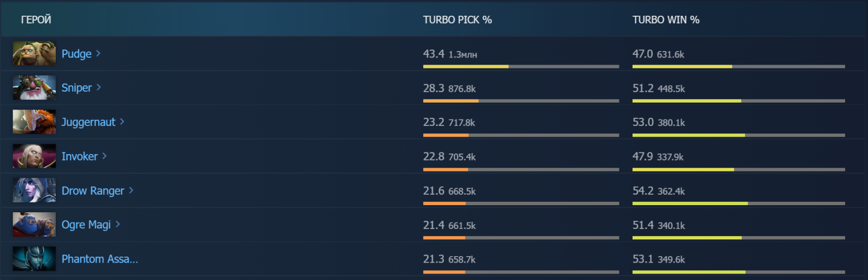This screenshot has height=280, width=868.
Task: Open the Ogre Magi hero portrait
Action: coord(34,224)
